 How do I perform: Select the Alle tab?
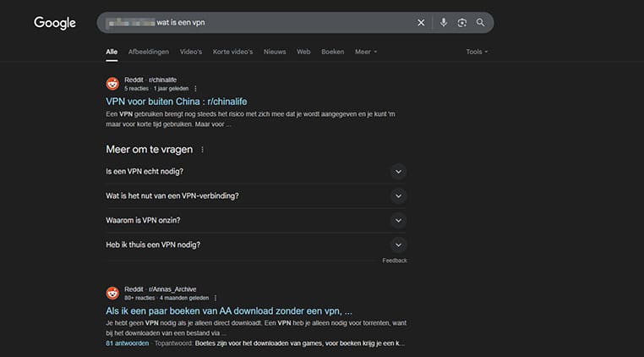point(112,52)
